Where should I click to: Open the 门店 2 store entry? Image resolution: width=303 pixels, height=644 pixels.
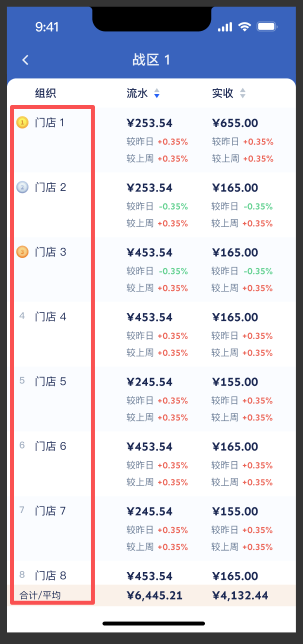(50, 187)
